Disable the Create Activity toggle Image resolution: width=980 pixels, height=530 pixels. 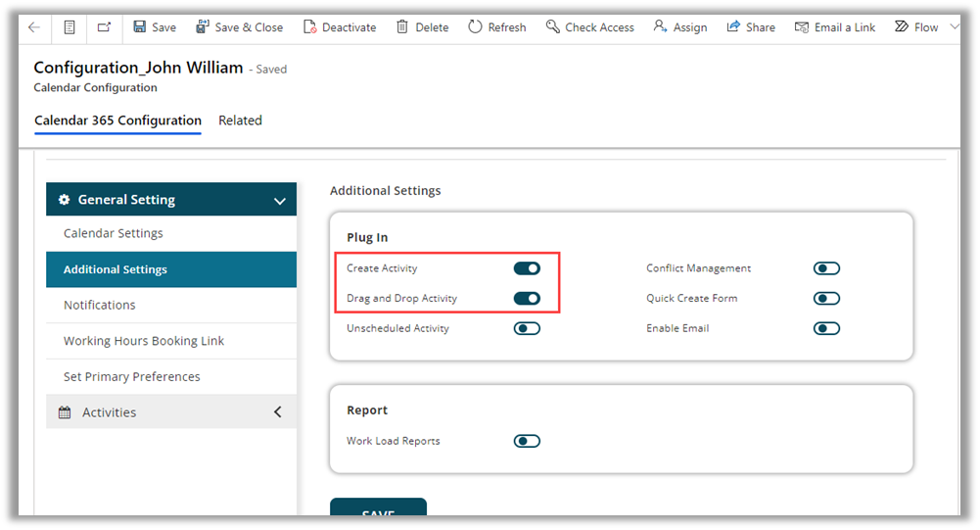coord(527,268)
